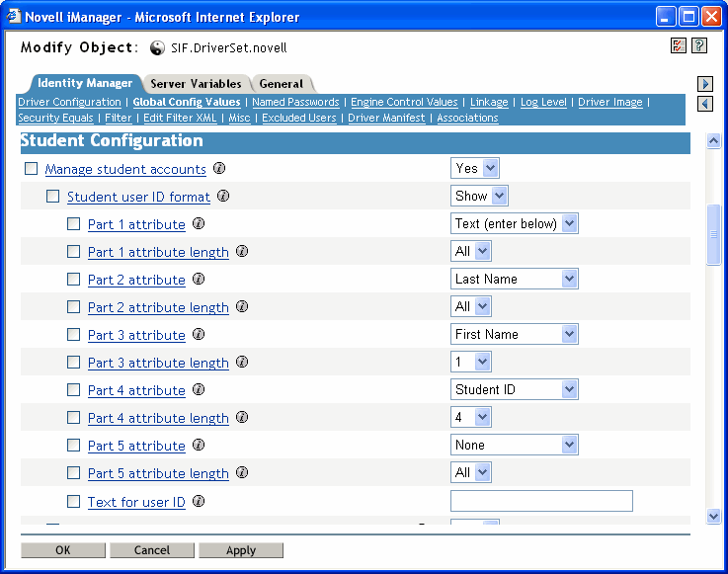This screenshot has width=728, height=574.
Task: Open Part 3 attribute length dropdown
Action: tap(471, 362)
